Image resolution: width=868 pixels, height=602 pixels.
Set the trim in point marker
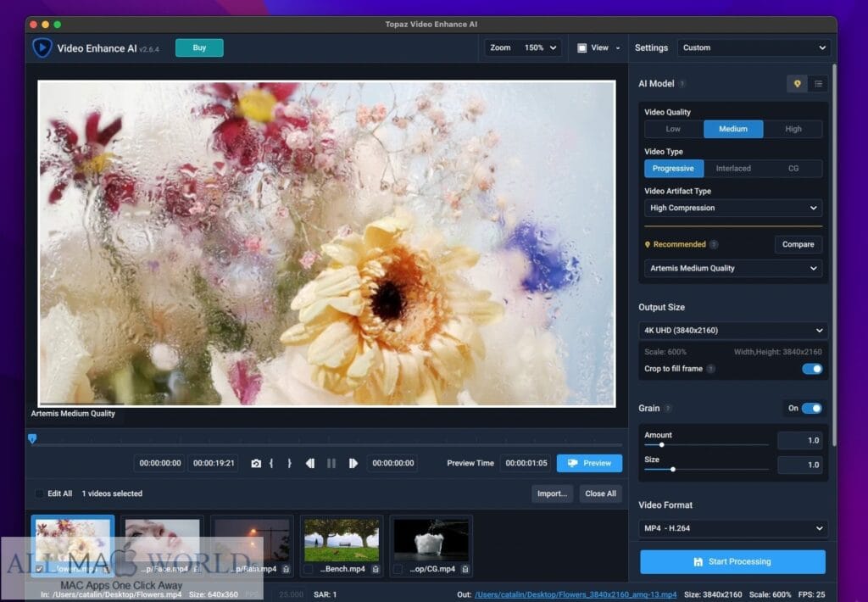tap(272, 463)
